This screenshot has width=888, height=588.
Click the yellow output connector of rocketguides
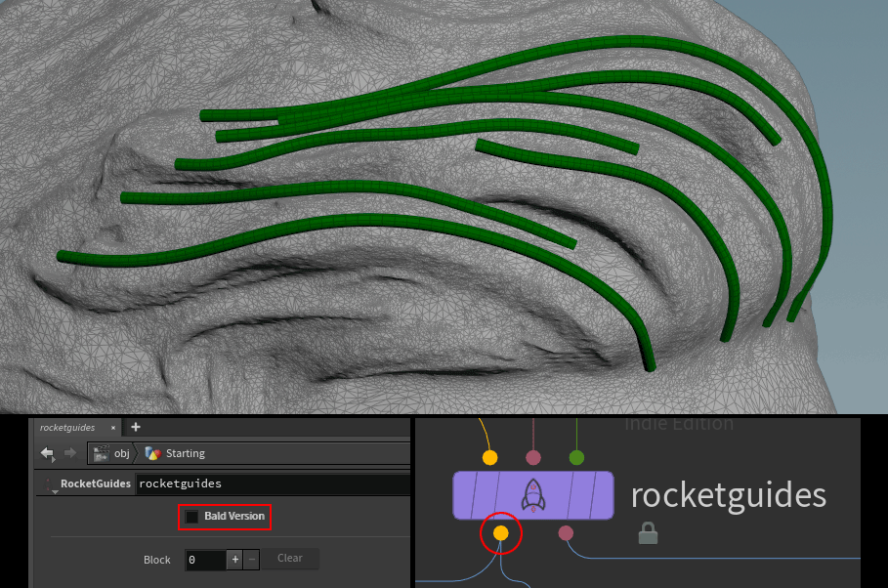500,533
